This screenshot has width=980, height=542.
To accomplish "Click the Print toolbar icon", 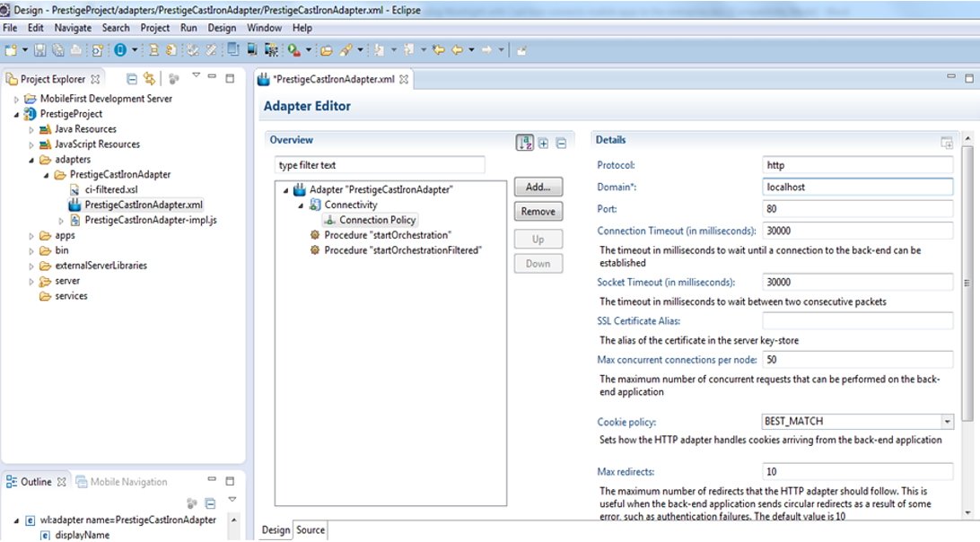I will (x=75, y=50).
